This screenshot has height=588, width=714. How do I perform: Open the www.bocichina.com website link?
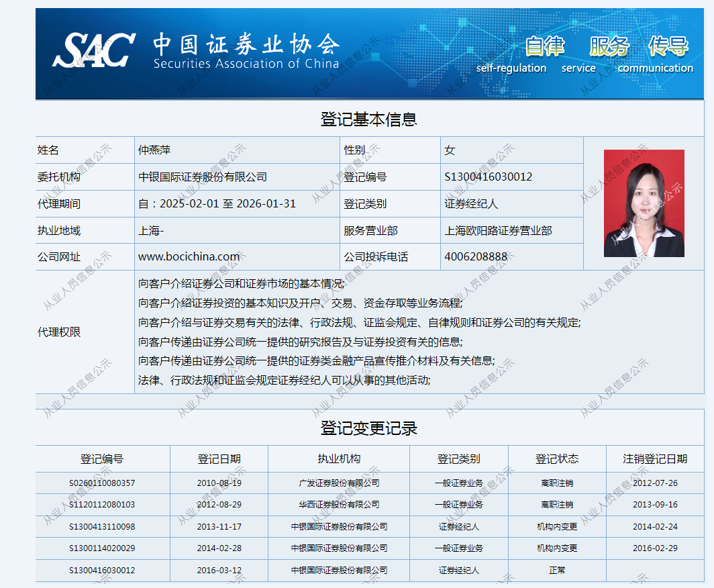(x=189, y=256)
